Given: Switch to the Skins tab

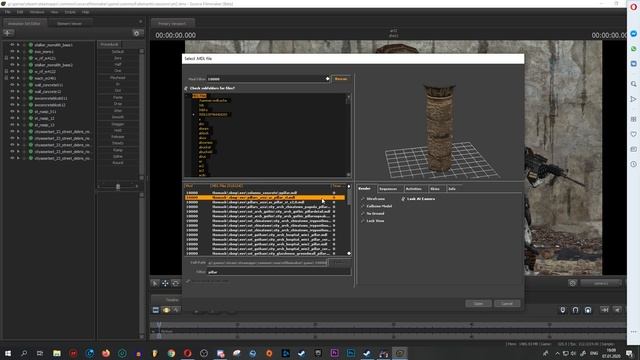Looking at the screenshot, I should pos(435,189).
